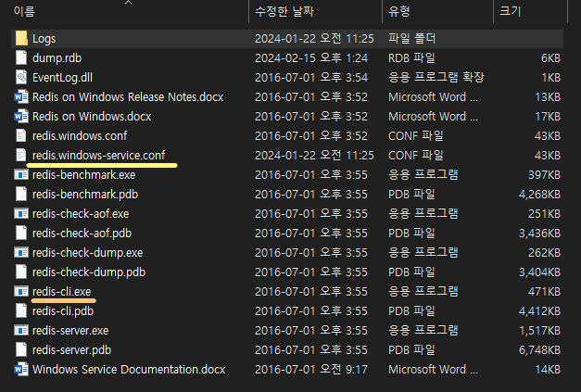Click the 262KB size of redis-check-dump.exe
This screenshot has height=392, width=581.
pyautogui.click(x=544, y=253)
